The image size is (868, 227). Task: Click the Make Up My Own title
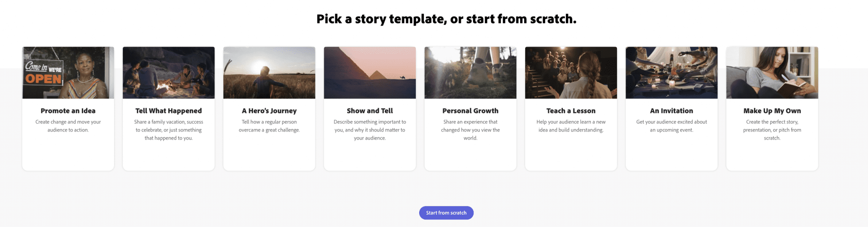772,111
